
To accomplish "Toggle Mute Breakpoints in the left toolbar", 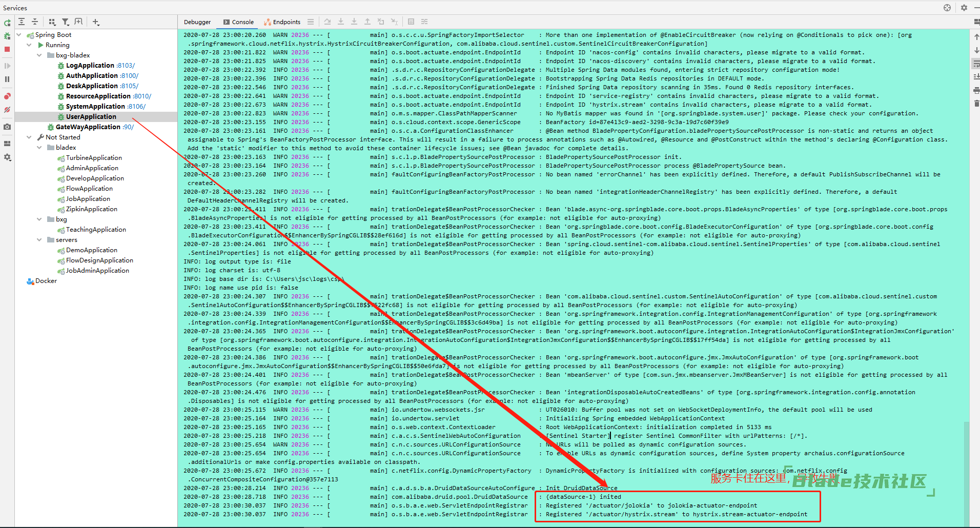I will tap(7, 110).
